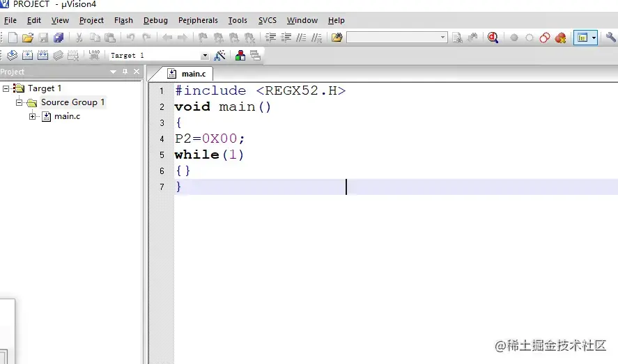Download to flash LOAD icon

coord(94,55)
